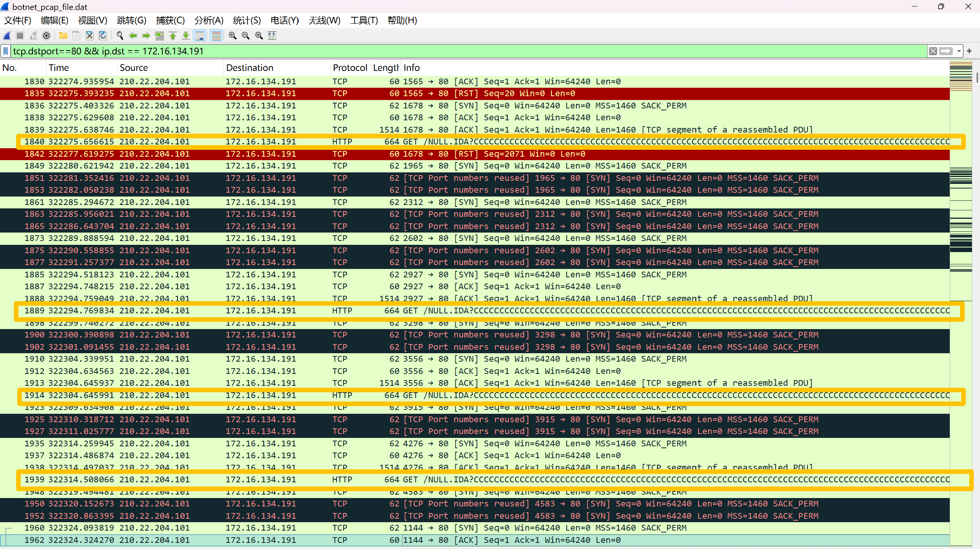Open the display filter bookmark button
Viewport: 980px width, 549px height.
tap(6, 51)
